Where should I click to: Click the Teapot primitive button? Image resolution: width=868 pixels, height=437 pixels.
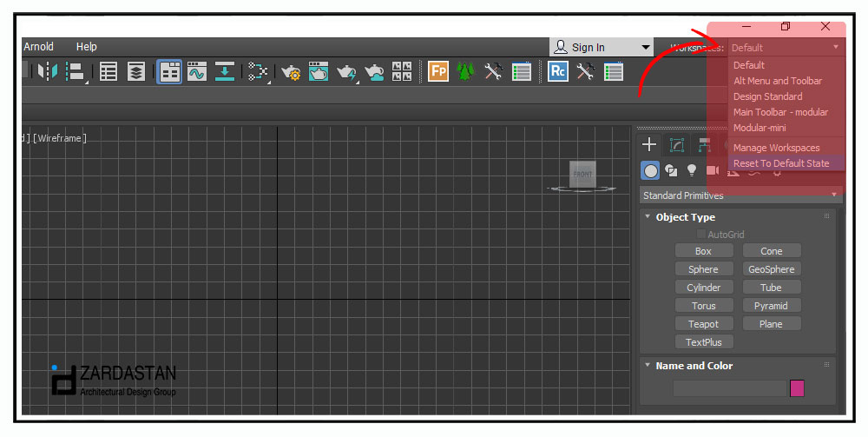[704, 324]
